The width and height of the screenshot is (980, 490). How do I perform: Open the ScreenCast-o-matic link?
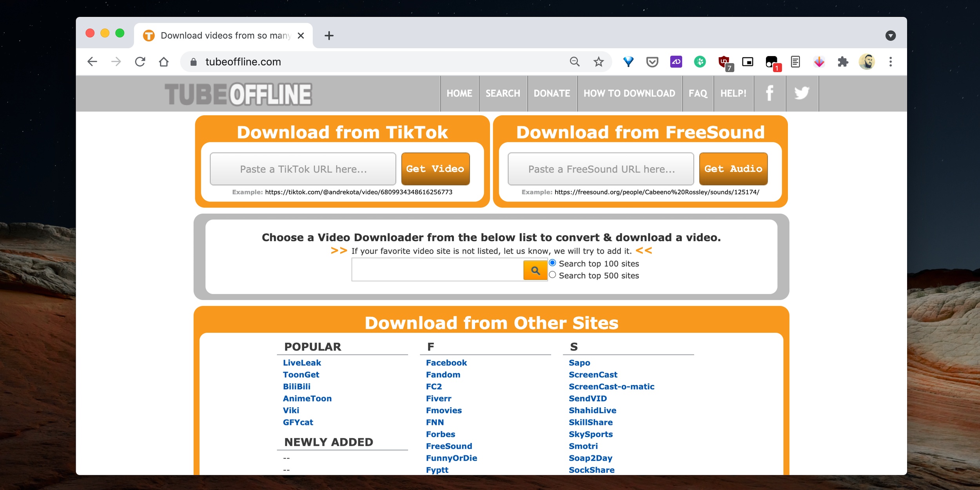[x=612, y=387]
